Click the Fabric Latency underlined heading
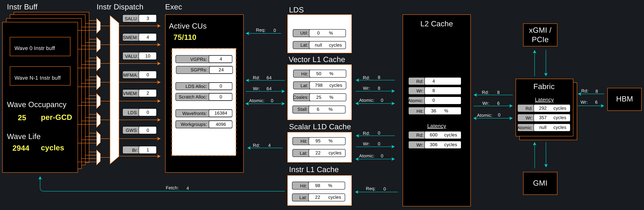Screen dimensions: 644x210 click(544, 100)
